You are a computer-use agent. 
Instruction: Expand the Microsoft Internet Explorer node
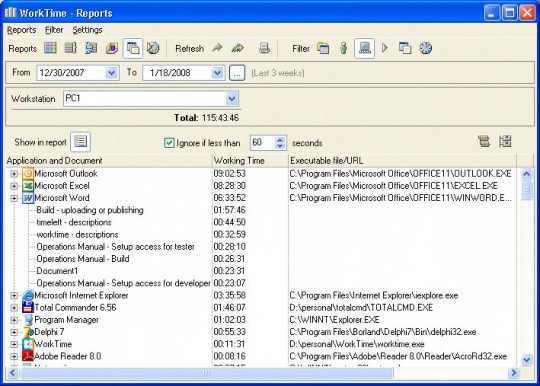14,295
